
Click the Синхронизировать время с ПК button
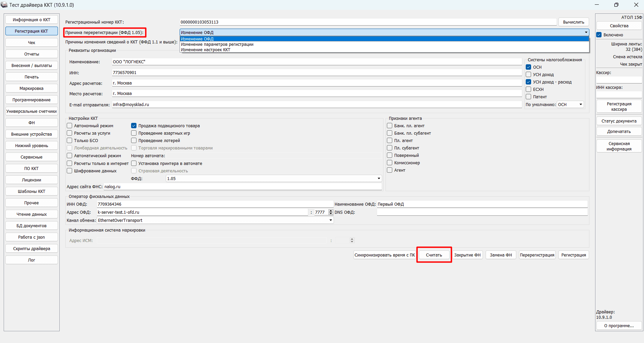(385, 255)
